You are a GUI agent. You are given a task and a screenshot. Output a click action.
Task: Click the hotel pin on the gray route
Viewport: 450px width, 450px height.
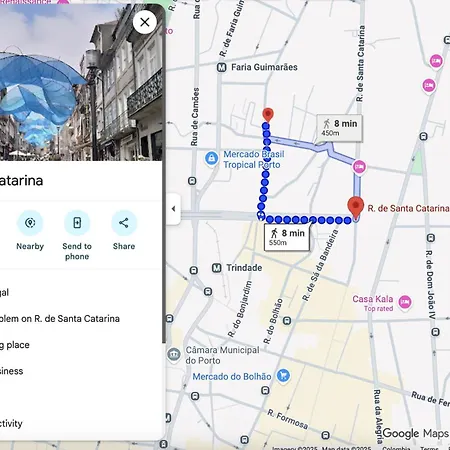click(359, 166)
